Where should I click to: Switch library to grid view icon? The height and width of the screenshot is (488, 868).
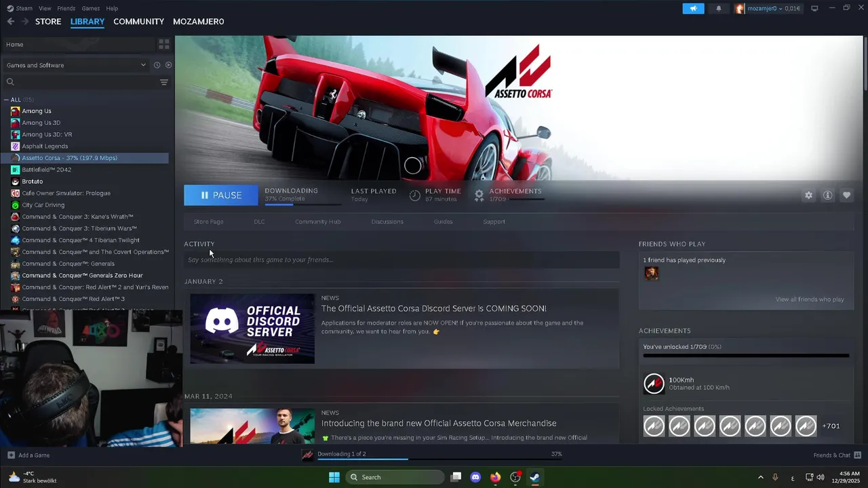[164, 44]
